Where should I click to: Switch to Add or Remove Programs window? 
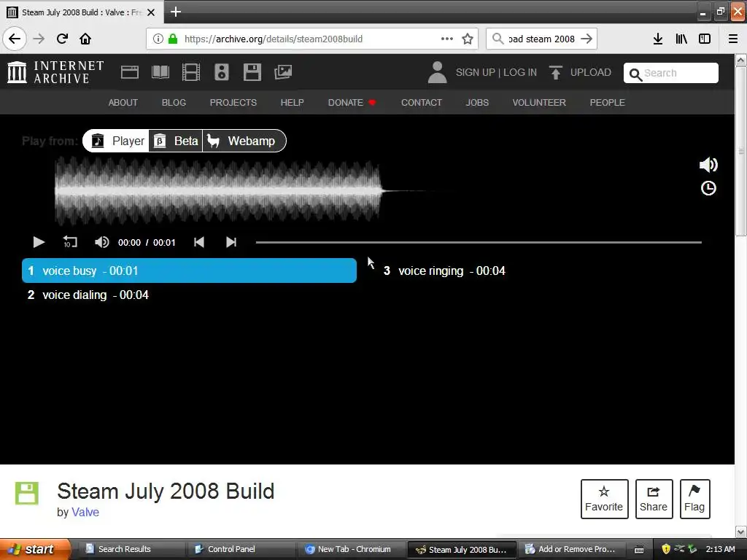pos(570,549)
